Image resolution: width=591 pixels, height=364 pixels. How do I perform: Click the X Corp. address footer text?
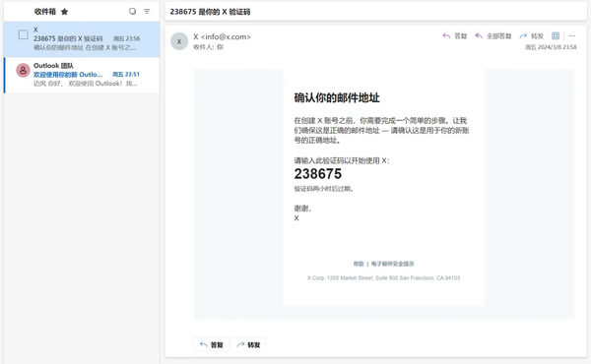383,277
